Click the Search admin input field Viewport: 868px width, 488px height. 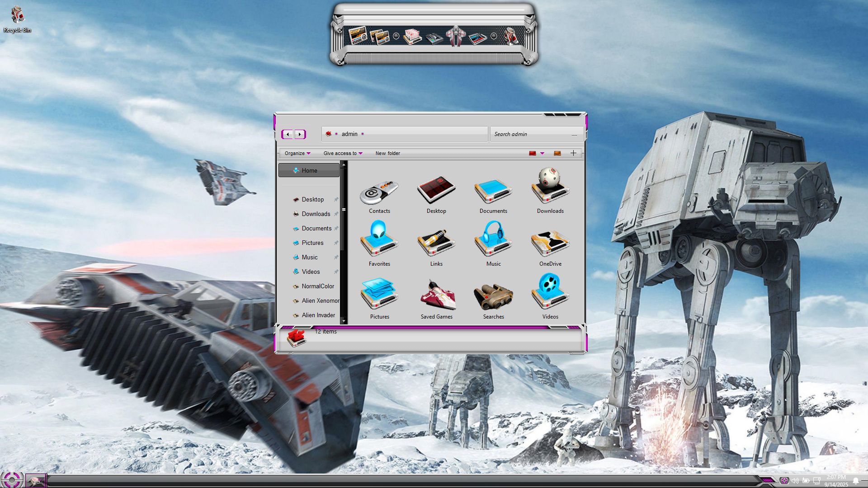coord(536,134)
